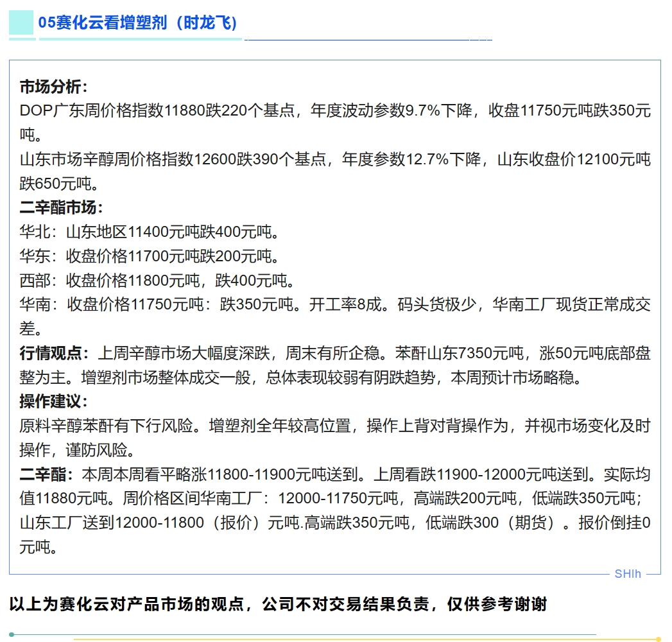Click the line starting 整为主。增塑剂市场整体成交一般
The width and height of the screenshot is (672, 642).
[x=301, y=377]
